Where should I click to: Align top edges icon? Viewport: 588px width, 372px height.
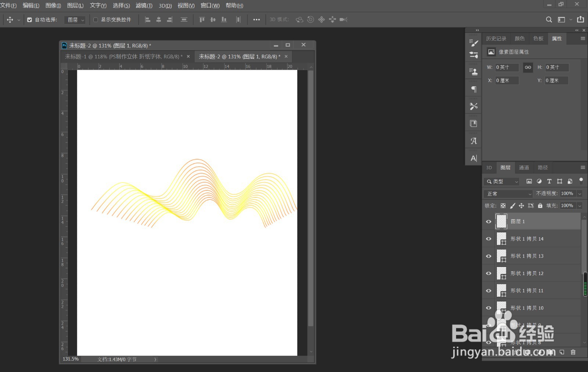pyautogui.click(x=202, y=20)
